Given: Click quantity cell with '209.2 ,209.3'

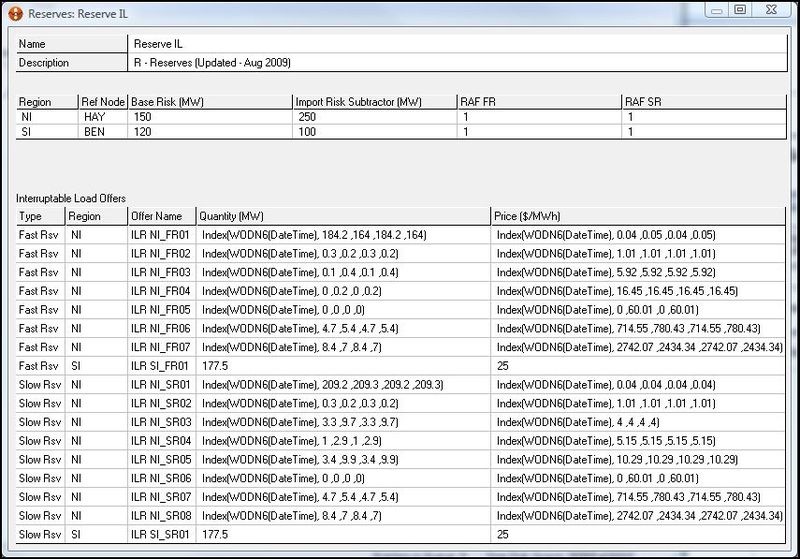Looking at the screenshot, I should tap(343, 385).
